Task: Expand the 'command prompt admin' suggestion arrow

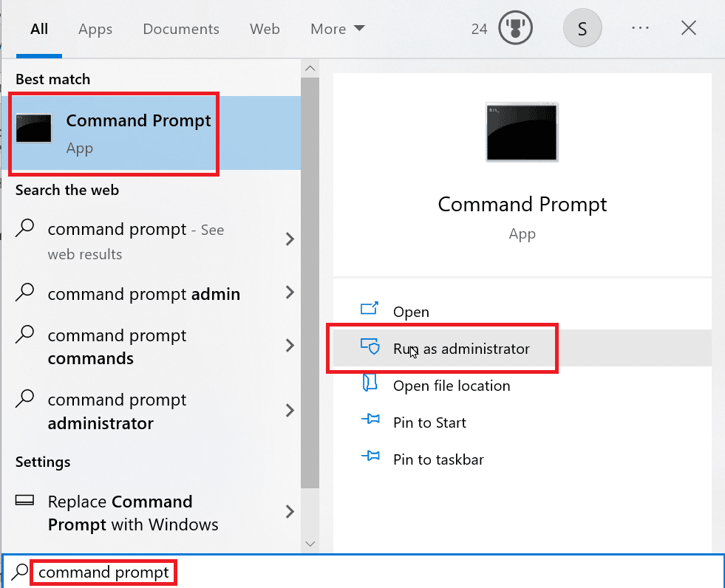Action: [290, 292]
